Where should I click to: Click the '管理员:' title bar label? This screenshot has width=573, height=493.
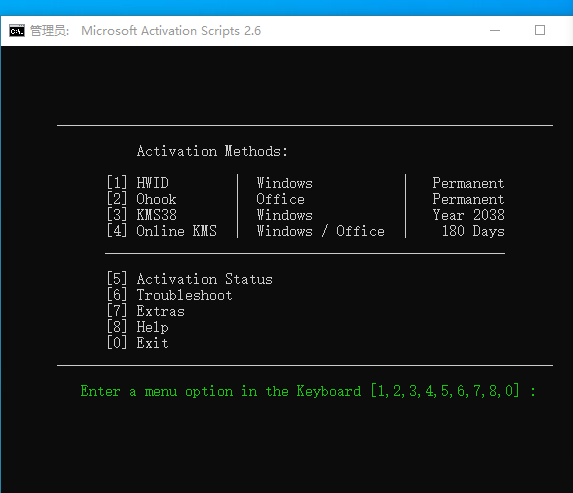click(49, 31)
